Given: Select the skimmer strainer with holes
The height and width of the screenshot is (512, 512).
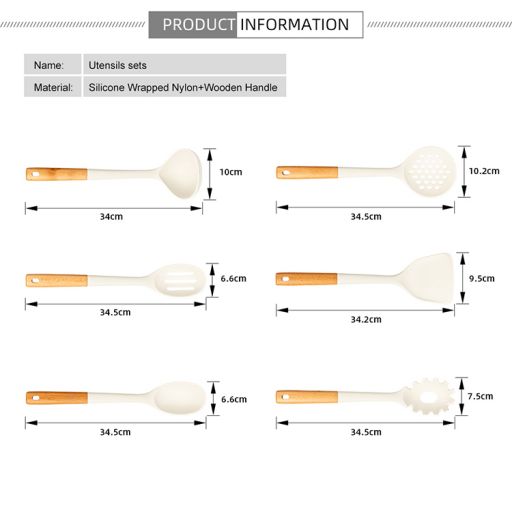Looking at the screenshot, I should tap(366, 171).
